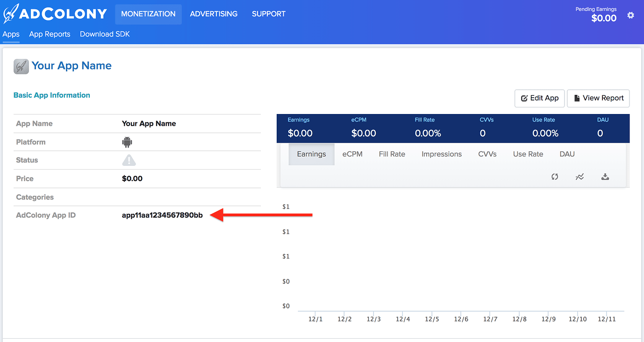Activate the Use Rate metric tab
Image resolution: width=644 pixels, height=342 pixels.
tap(528, 154)
